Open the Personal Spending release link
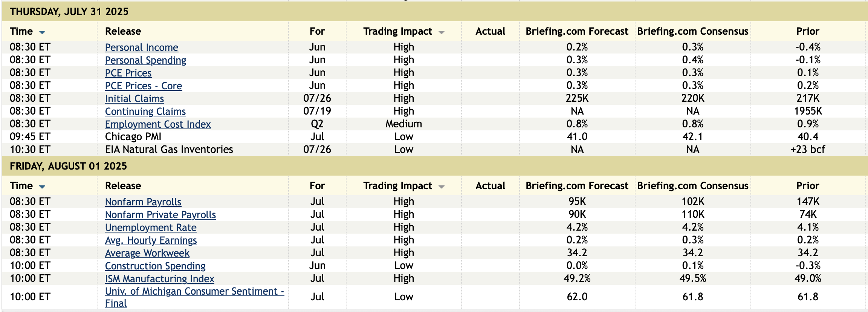Image resolution: width=868 pixels, height=312 pixels. click(145, 60)
